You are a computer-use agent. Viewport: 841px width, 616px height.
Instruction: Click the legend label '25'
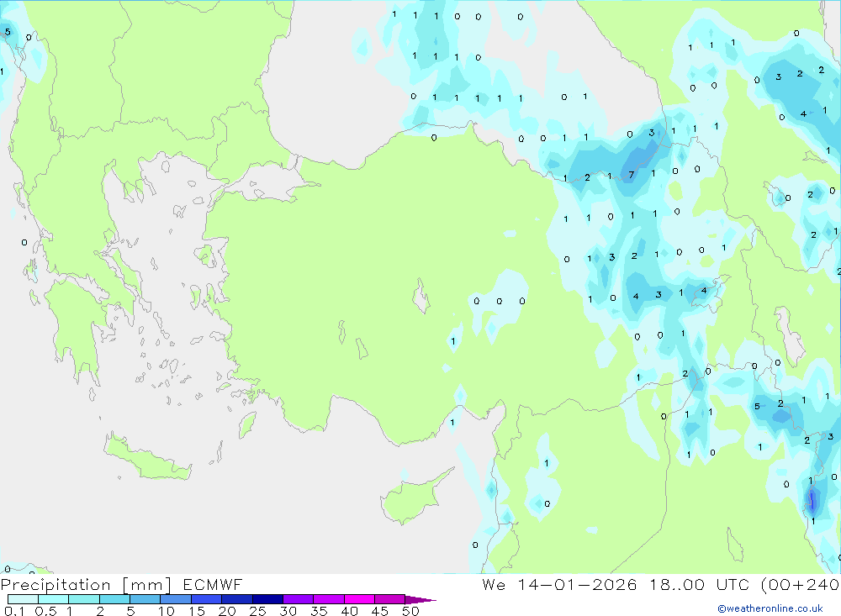tap(258, 611)
